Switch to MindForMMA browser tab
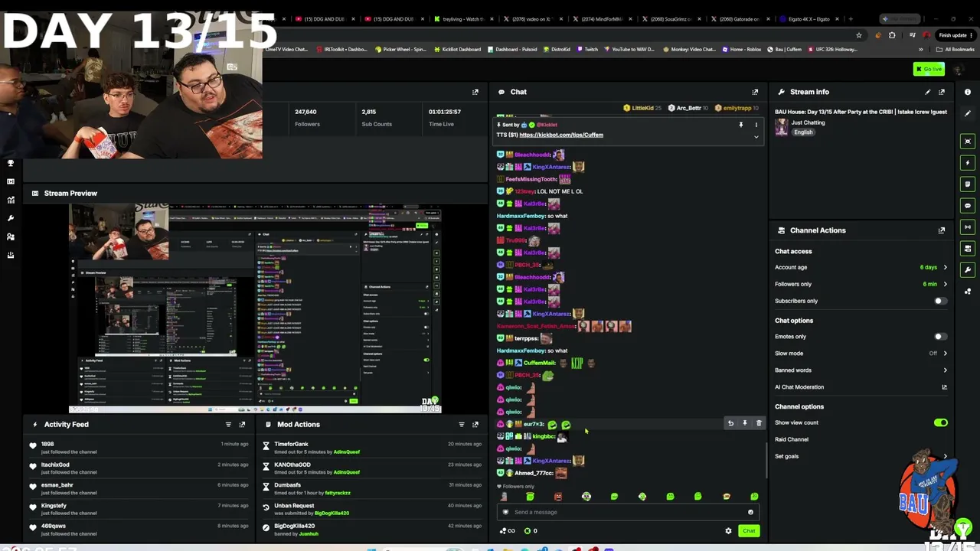The height and width of the screenshot is (551, 980). click(601, 19)
